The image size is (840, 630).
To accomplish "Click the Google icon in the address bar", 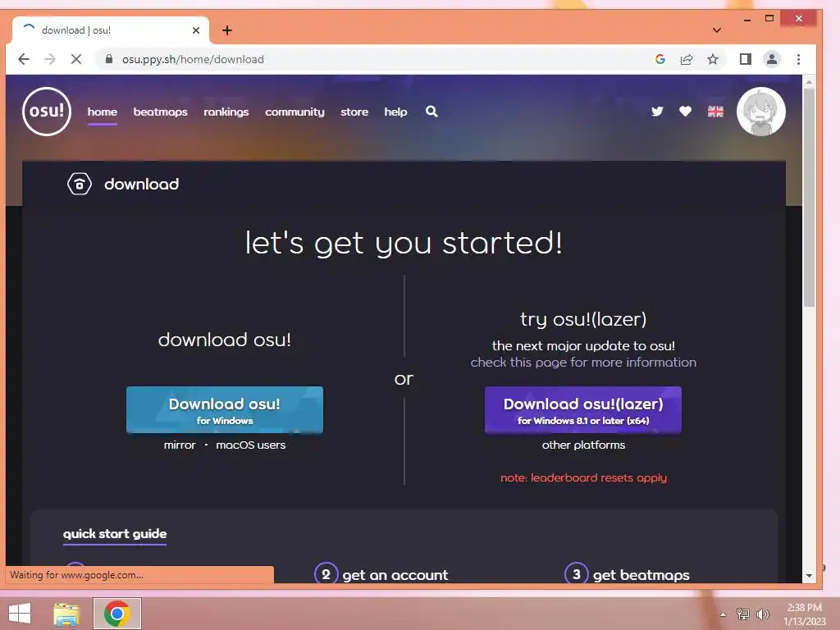I will (660, 59).
